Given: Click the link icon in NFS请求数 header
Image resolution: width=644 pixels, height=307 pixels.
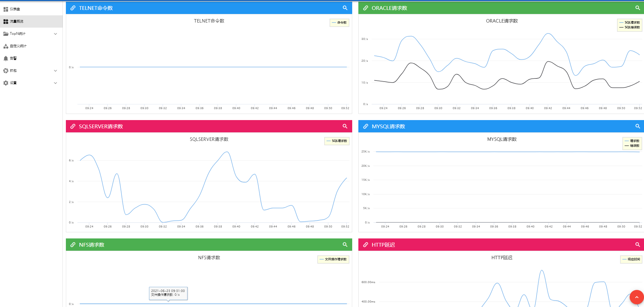Looking at the screenshot, I should pyautogui.click(x=73, y=245).
